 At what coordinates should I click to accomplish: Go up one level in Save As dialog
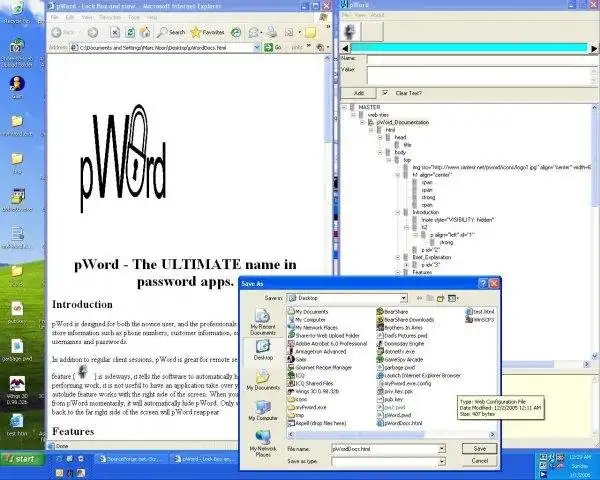click(x=430, y=298)
